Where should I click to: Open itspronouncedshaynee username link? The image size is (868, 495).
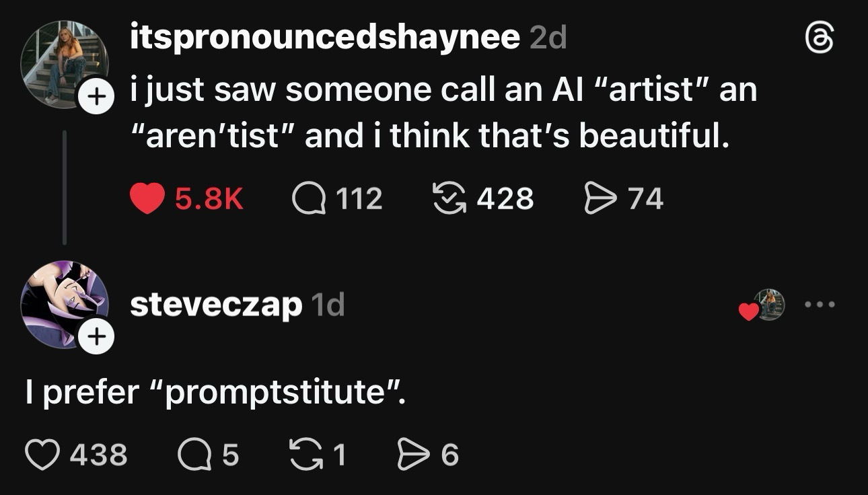pos(324,39)
